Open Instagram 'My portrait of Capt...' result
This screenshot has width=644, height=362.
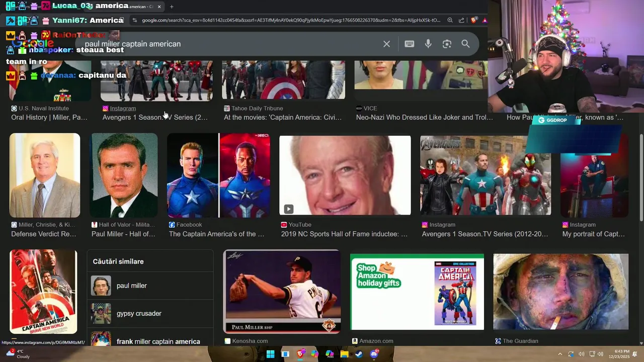(x=593, y=234)
